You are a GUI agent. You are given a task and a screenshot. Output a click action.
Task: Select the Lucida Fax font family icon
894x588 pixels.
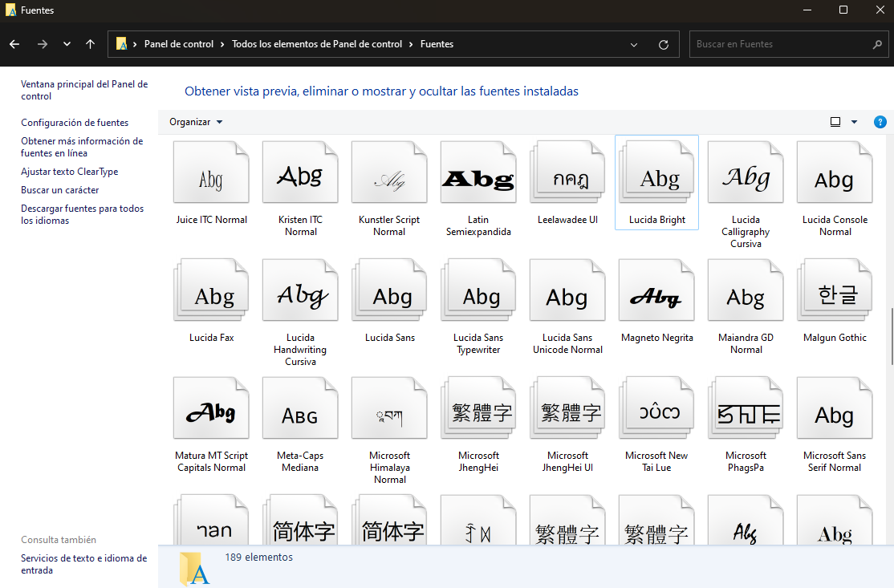[212, 290]
